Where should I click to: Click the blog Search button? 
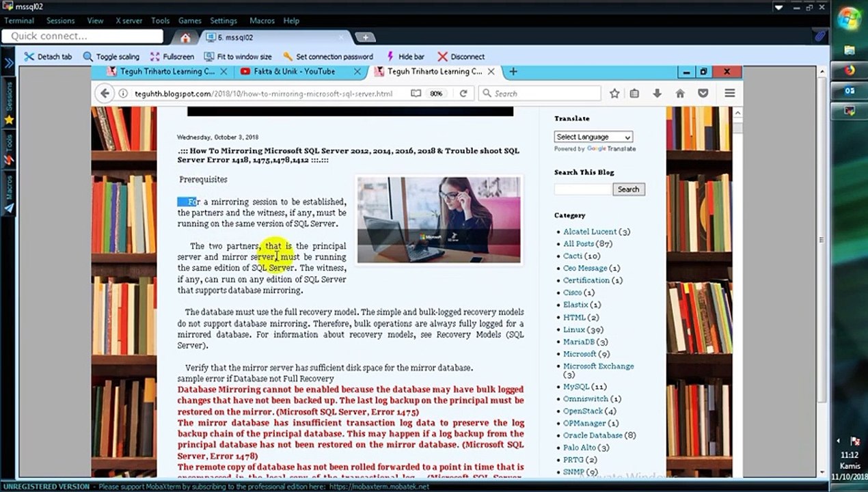(x=628, y=189)
